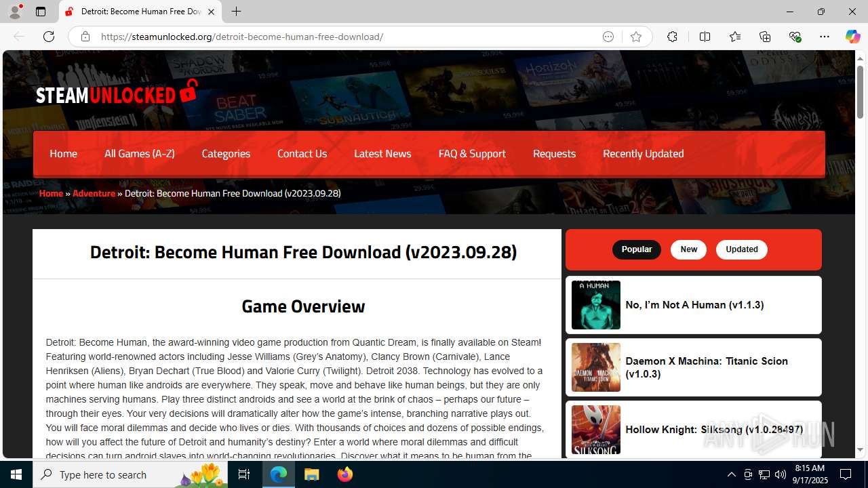Screen dimensions: 868x488
Task: Select the Popular tab
Action: coord(637,249)
